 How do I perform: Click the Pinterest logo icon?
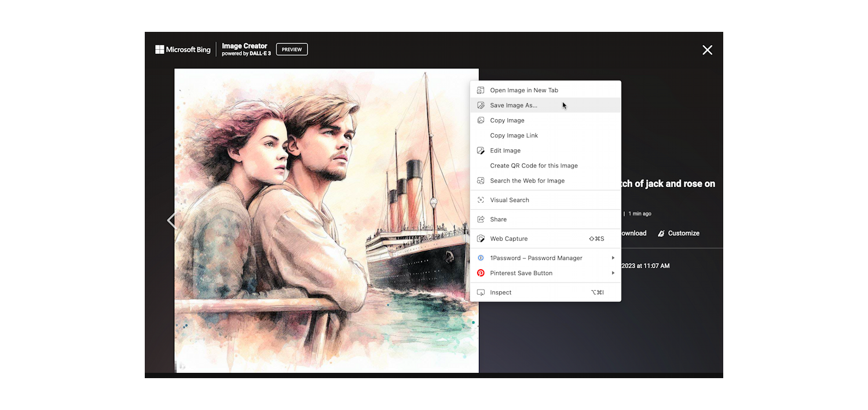(481, 273)
